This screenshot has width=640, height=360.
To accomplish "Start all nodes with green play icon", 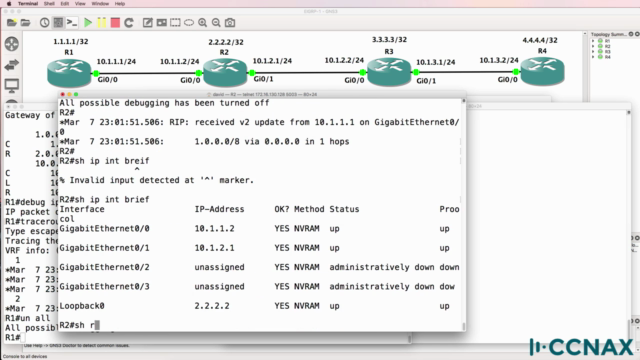I will [88, 22].
